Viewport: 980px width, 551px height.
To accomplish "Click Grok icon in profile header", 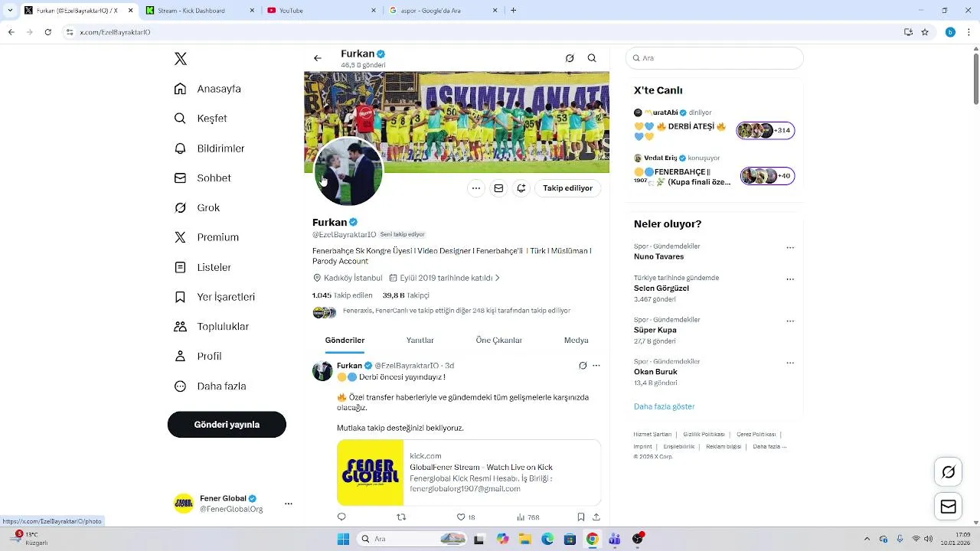I will click(x=570, y=58).
